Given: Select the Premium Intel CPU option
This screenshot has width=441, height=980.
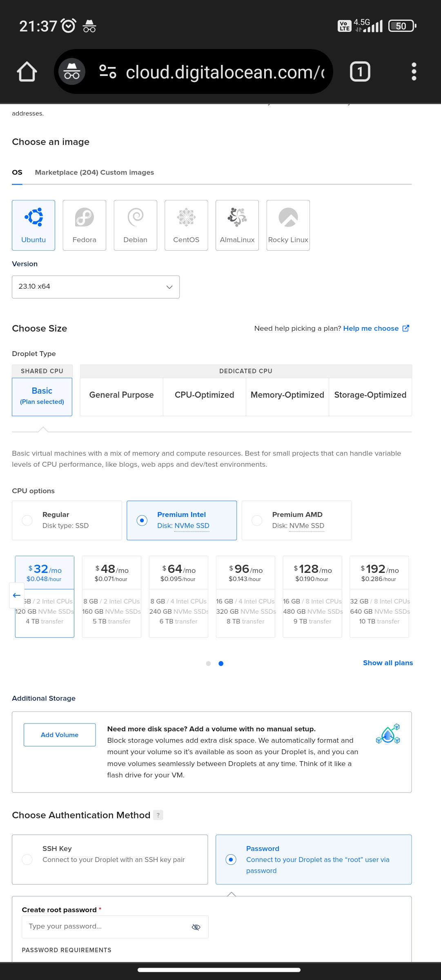Looking at the screenshot, I should 182,521.
